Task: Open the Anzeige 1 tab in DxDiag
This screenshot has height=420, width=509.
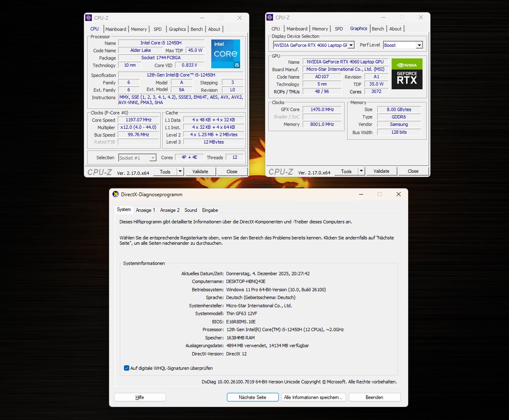Action: [x=145, y=210]
